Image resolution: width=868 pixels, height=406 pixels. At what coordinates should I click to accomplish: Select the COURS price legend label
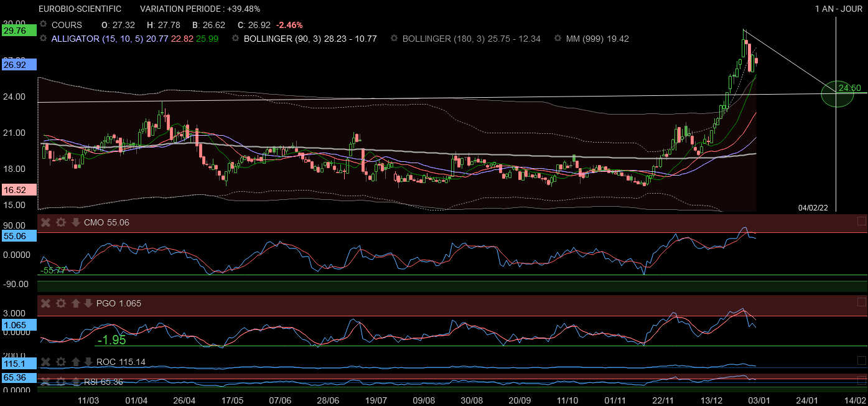click(x=67, y=25)
